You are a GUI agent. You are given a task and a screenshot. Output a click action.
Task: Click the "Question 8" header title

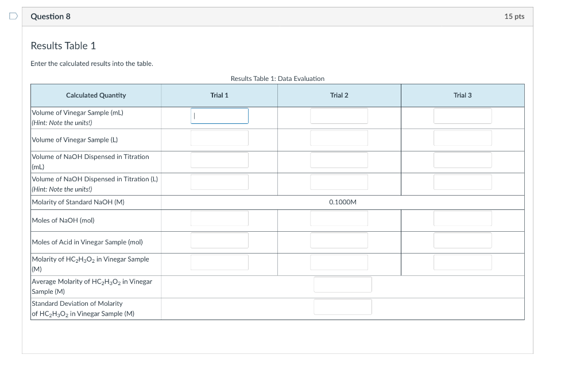click(51, 17)
